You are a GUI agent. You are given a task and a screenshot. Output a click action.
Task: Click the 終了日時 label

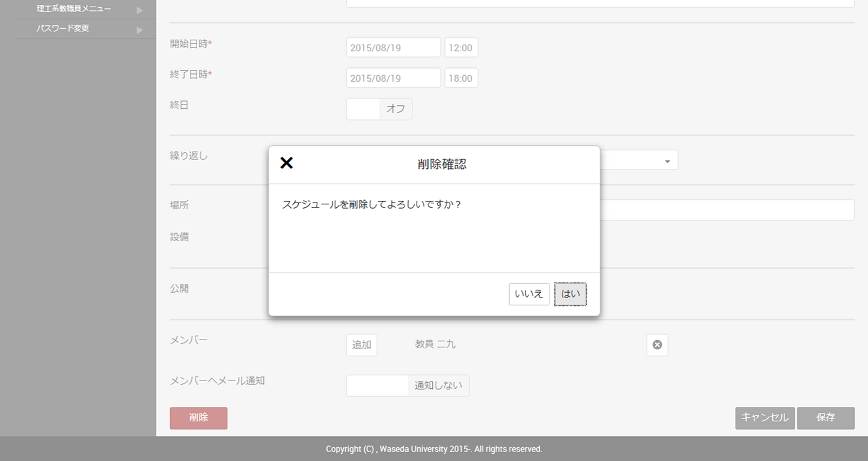point(191,75)
